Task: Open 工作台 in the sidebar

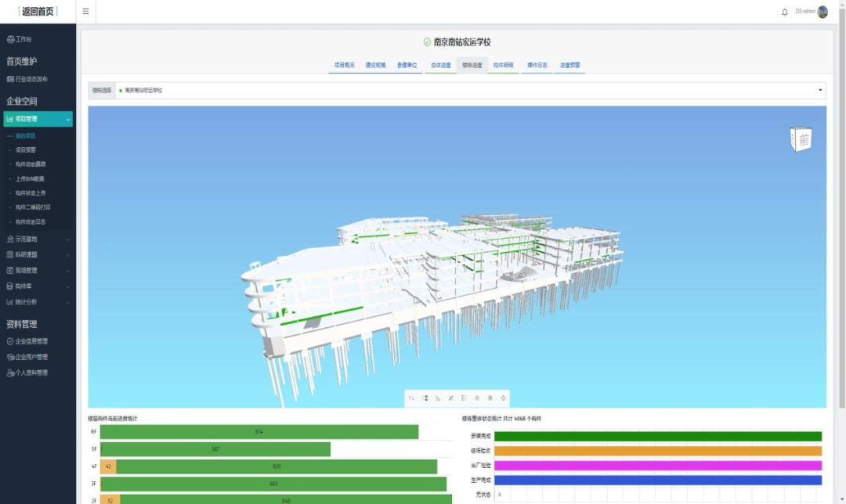Action: (x=20, y=39)
